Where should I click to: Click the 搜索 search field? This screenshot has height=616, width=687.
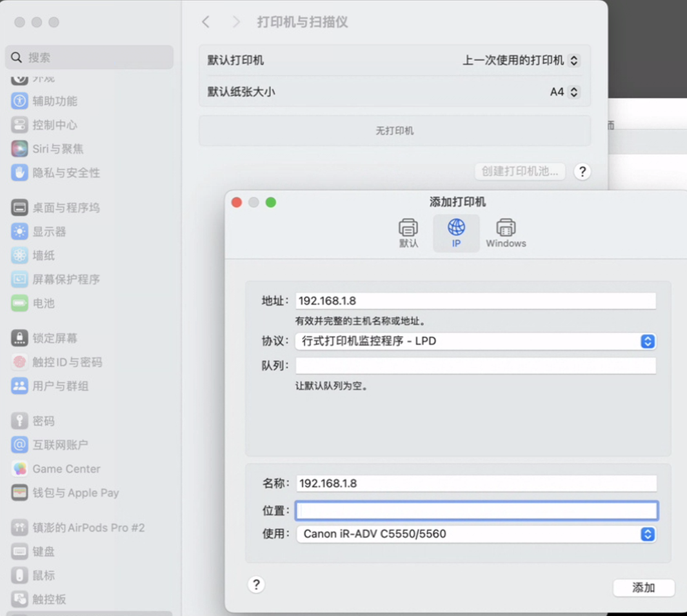[x=90, y=57]
